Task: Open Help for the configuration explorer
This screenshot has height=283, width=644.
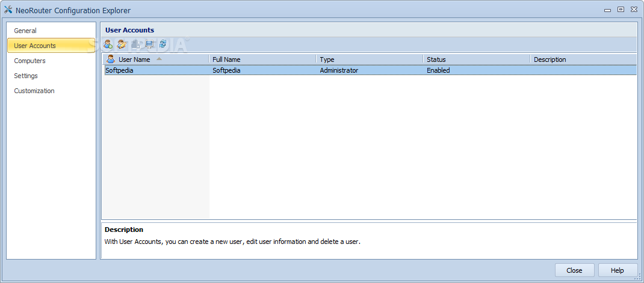Action: tap(618, 270)
